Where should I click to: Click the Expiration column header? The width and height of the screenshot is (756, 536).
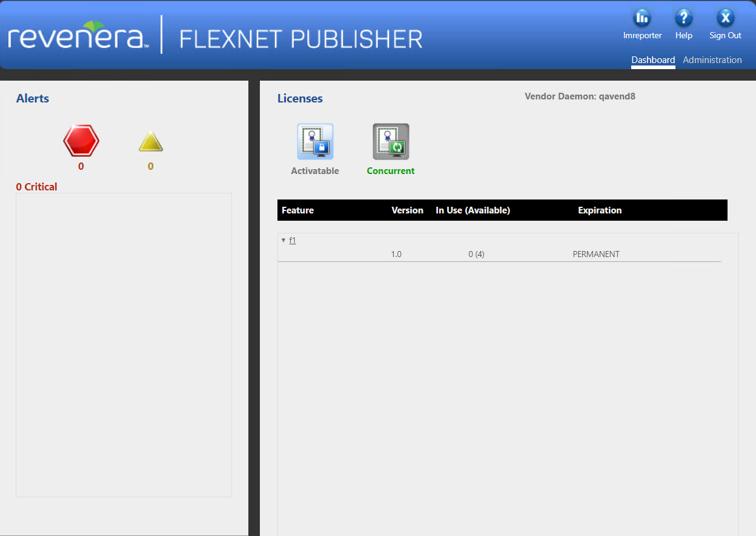coord(600,210)
